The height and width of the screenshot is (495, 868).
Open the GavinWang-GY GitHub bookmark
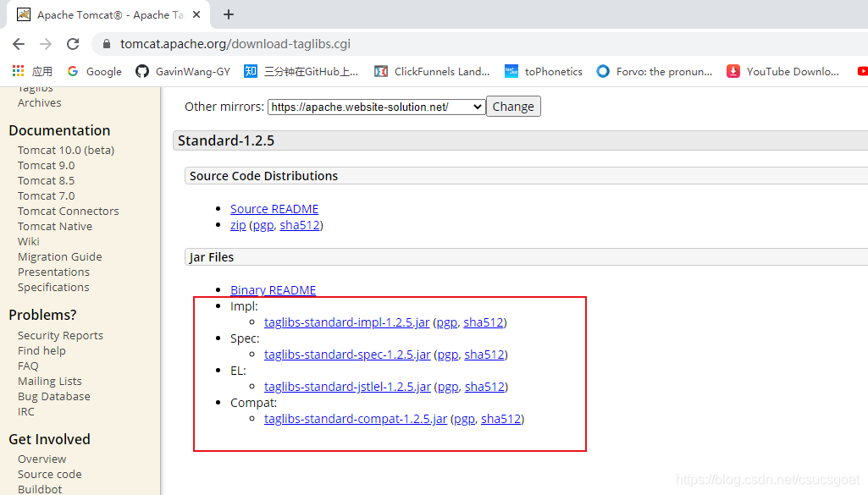coord(183,71)
